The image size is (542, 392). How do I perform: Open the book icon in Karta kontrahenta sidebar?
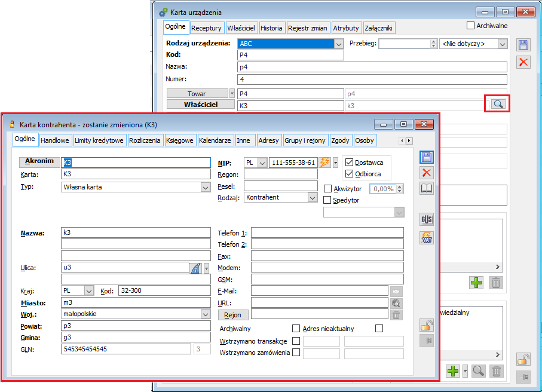(x=427, y=188)
